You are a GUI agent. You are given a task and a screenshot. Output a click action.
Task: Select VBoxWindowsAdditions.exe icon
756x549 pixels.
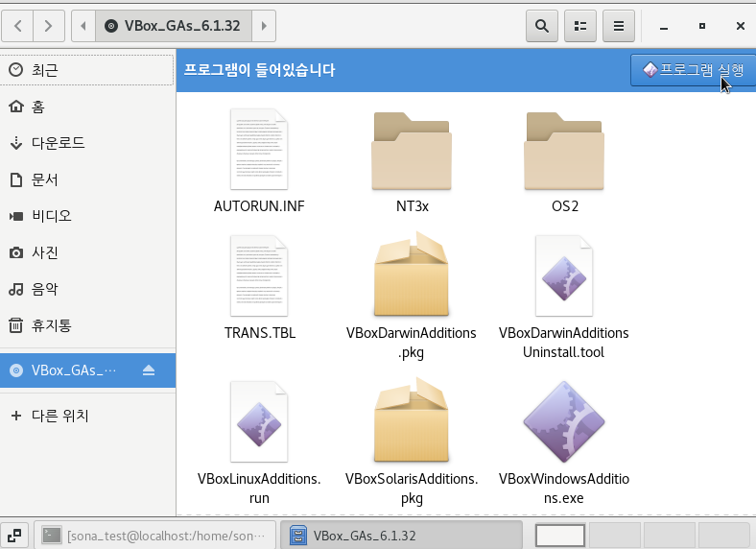coord(564,421)
